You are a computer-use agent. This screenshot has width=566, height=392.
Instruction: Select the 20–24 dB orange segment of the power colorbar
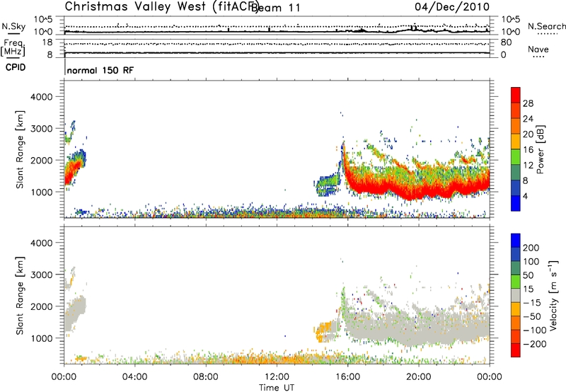click(516, 126)
